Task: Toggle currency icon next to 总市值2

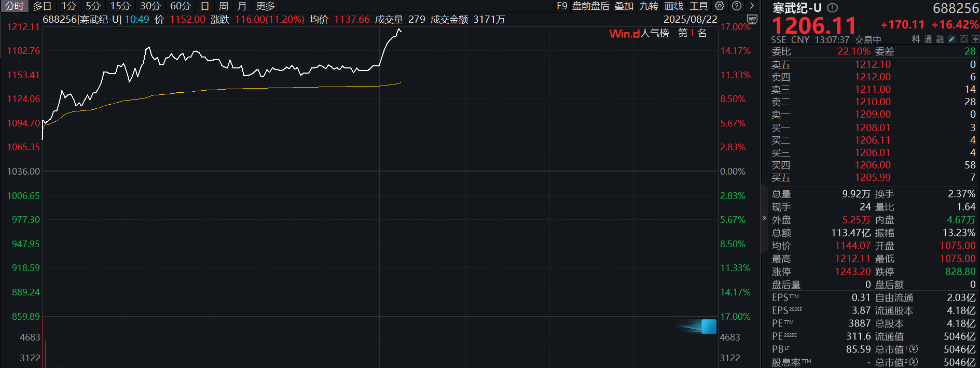Action: point(914,362)
